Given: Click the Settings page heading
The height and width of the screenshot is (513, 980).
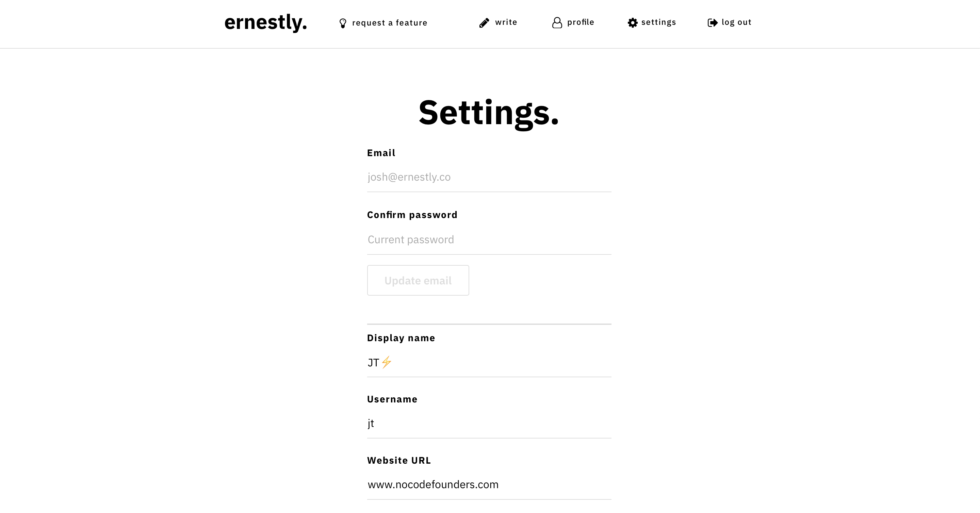Looking at the screenshot, I should [489, 113].
